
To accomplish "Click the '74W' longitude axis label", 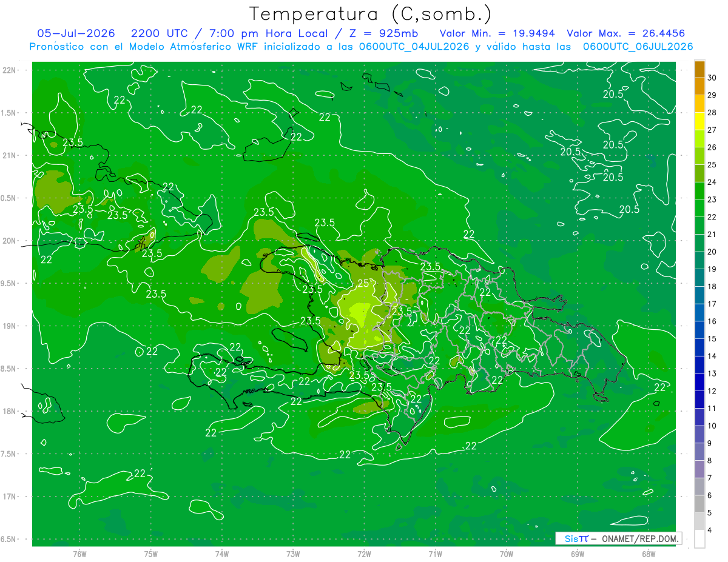I will coord(222,554).
